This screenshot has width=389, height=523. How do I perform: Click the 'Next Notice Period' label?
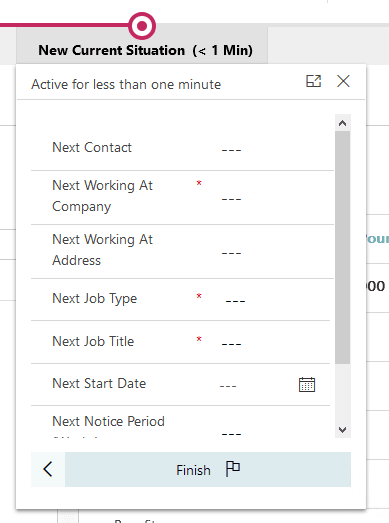pyautogui.click(x=108, y=422)
